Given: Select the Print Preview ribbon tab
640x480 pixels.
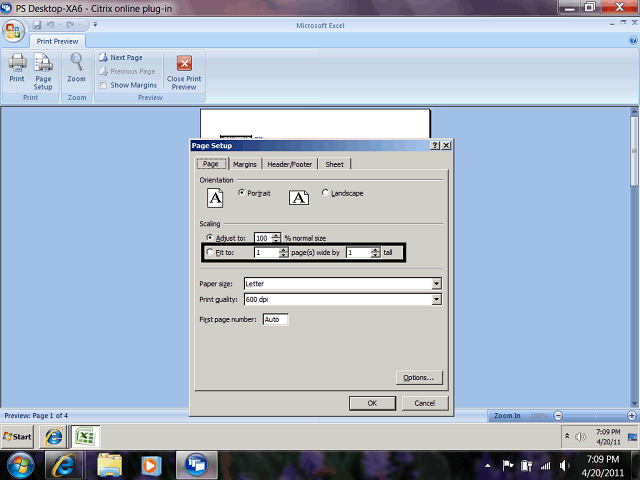Looking at the screenshot, I should pos(57,41).
